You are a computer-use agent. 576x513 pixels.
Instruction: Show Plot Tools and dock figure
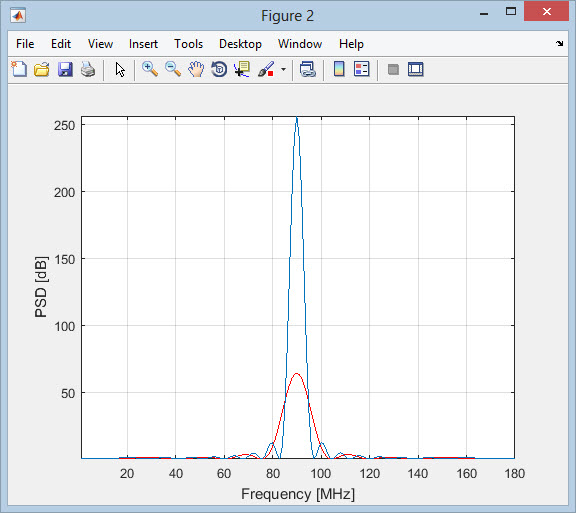[x=415, y=69]
